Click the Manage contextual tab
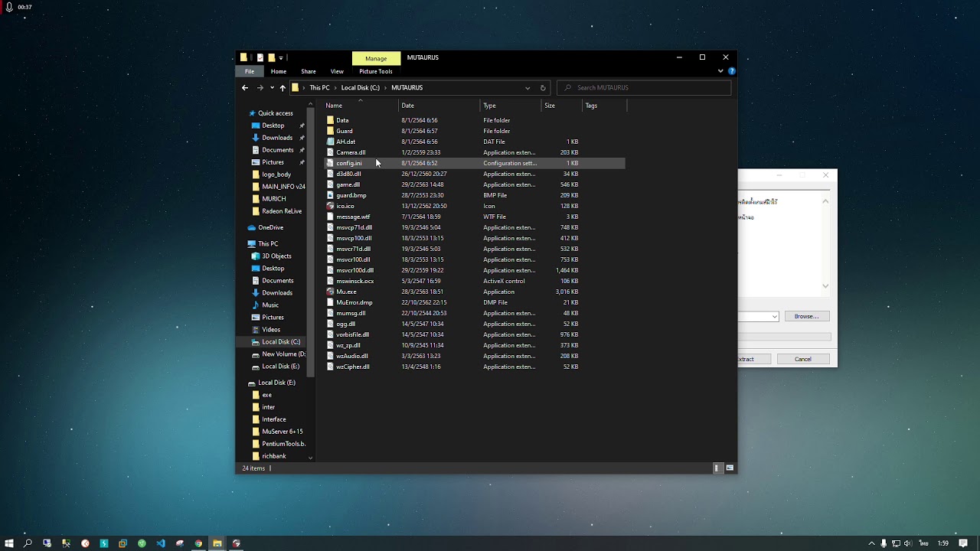Viewport: 980px width, 551px height. [376, 58]
